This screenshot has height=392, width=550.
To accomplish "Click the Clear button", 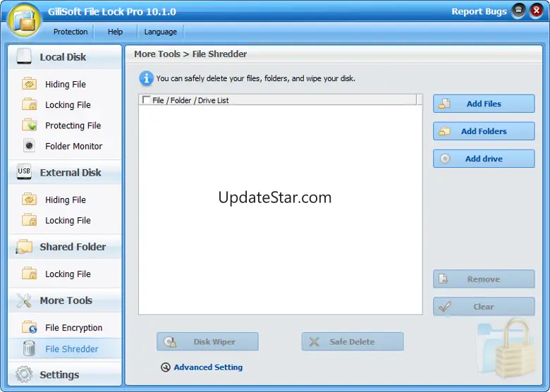I will [x=484, y=307].
